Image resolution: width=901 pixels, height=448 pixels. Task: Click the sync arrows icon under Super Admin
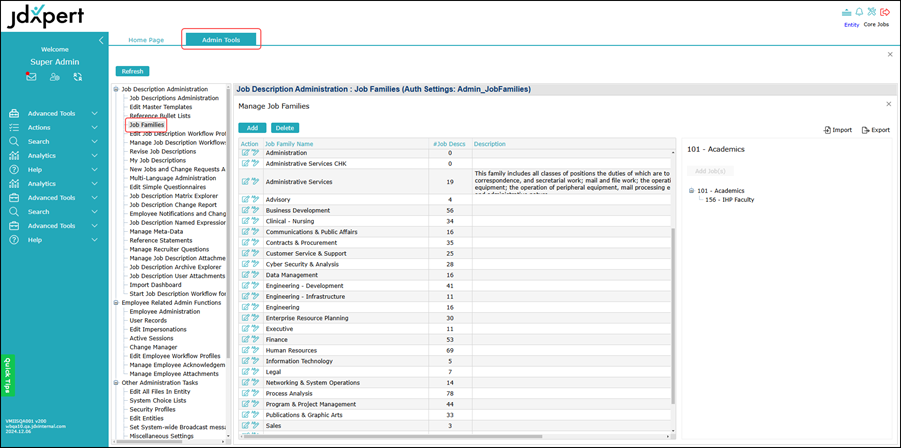point(77,77)
